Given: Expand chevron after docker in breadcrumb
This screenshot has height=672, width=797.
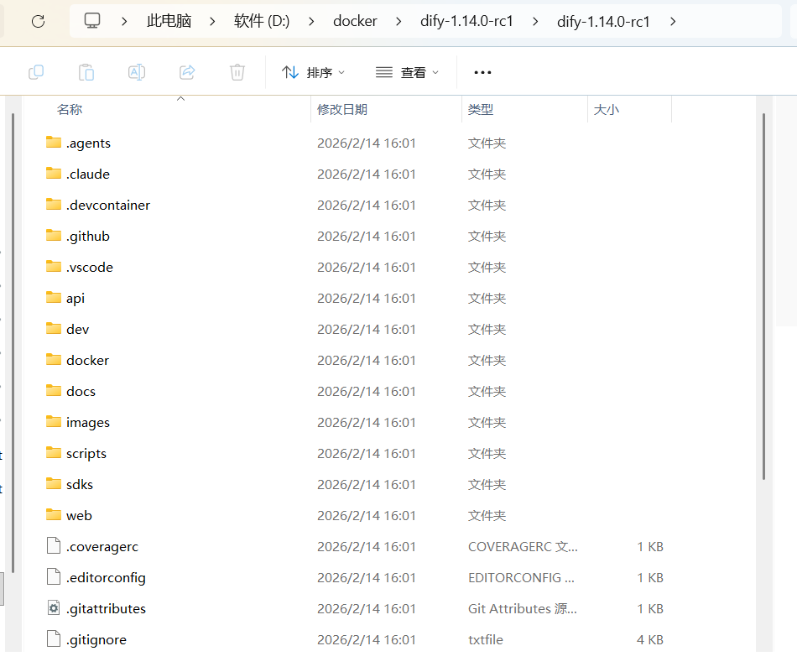Looking at the screenshot, I should 398,21.
